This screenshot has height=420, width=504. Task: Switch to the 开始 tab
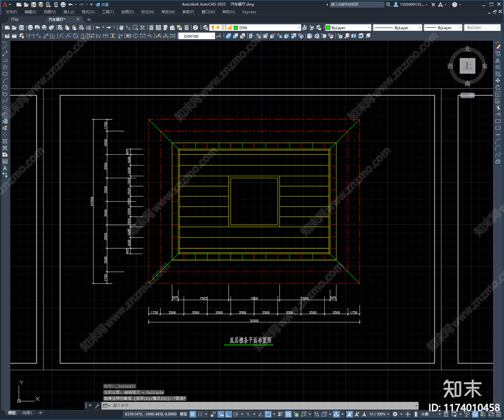coord(15,20)
